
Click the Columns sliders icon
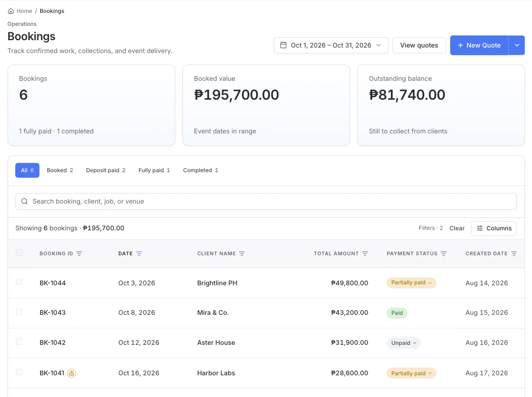[480, 228]
